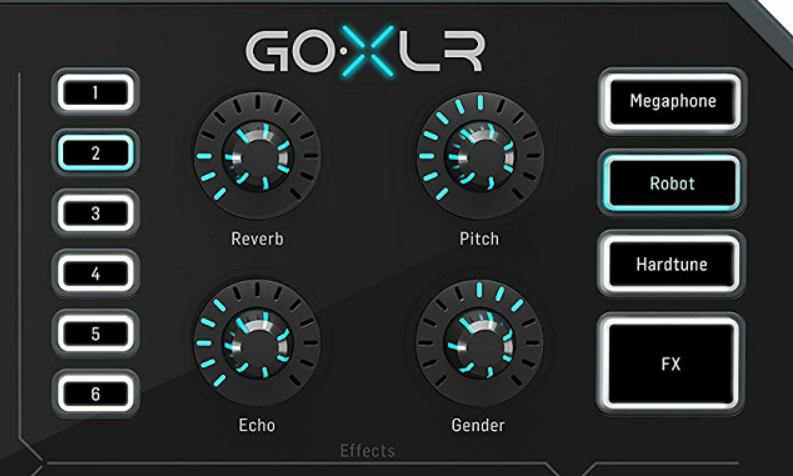Viewport: 793px width, 476px height.
Task: Click the Reverb knob
Action: [257, 156]
